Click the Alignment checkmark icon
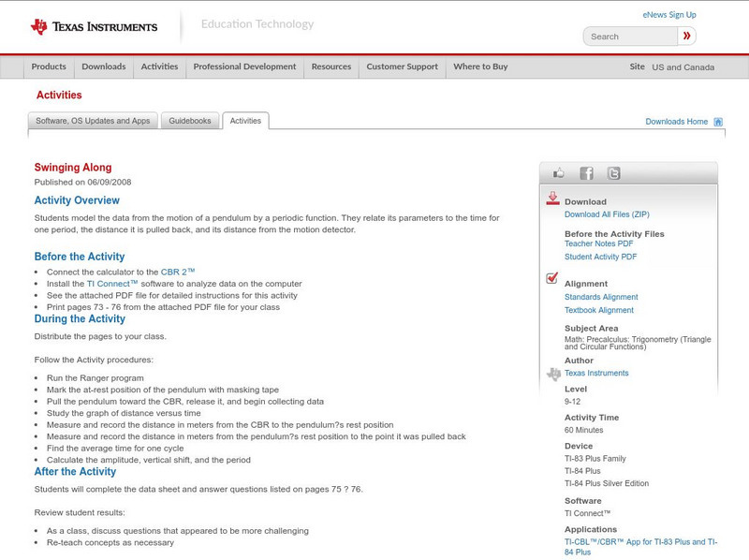Screen dimensions: 749x560 pos(551,277)
